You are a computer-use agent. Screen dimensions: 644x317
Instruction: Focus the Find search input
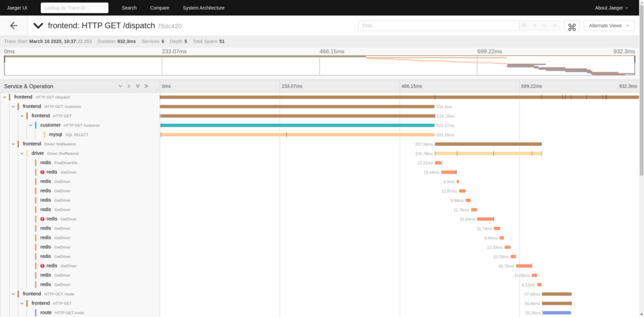click(439, 26)
